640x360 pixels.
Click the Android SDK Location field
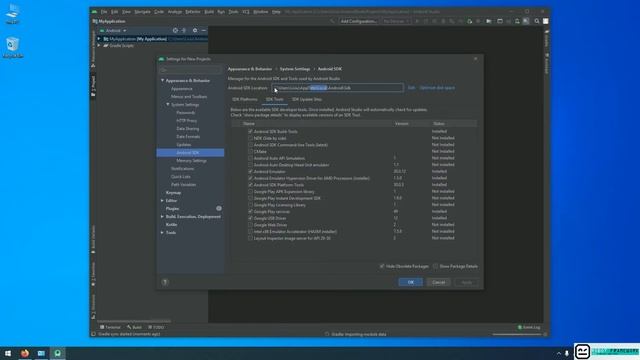click(338, 88)
